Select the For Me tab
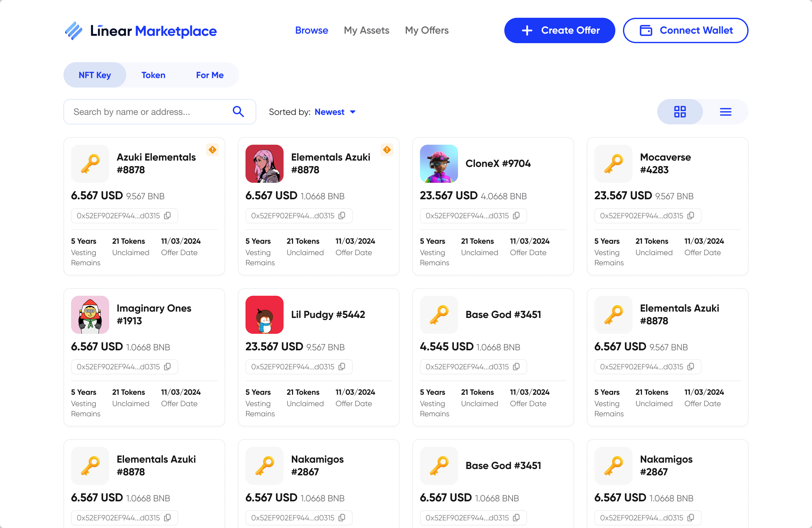812x528 pixels. pyautogui.click(x=210, y=75)
